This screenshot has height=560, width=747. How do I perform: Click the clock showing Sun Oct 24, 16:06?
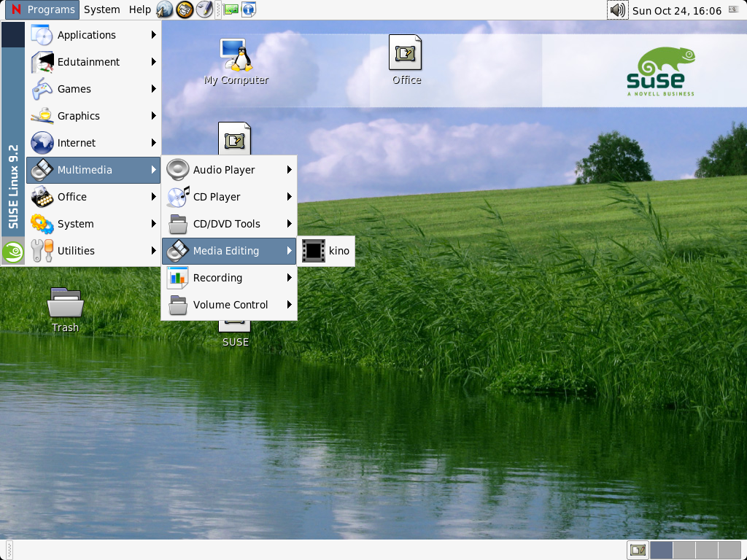(x=676, y=10)
